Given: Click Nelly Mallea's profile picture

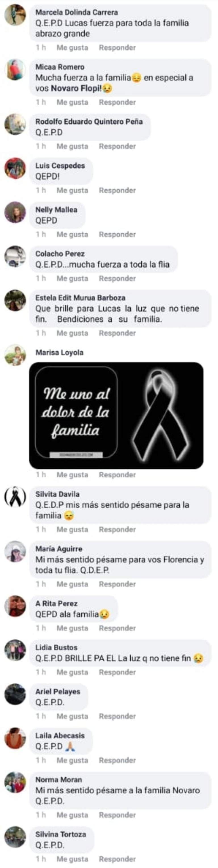Looking at the screenshot, I should [15, 213].
